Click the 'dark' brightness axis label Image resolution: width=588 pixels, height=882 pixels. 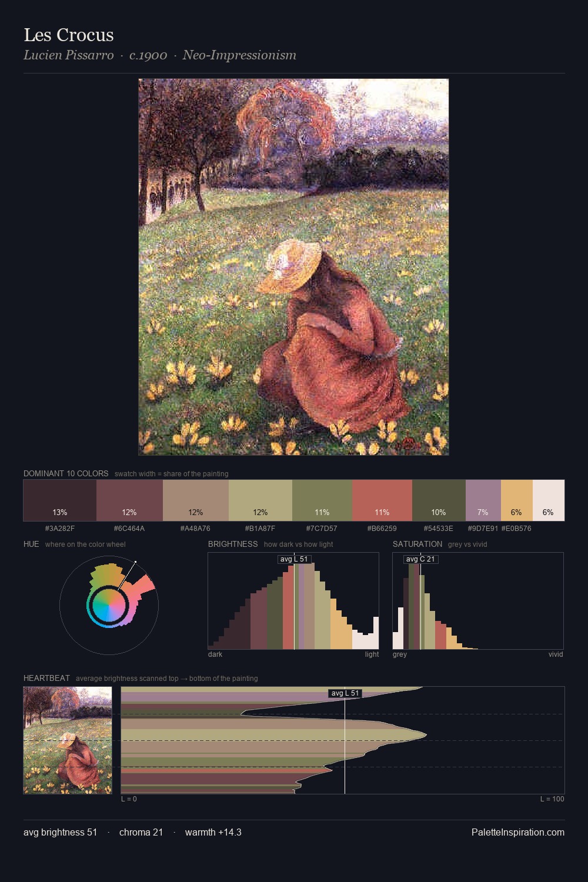pyautogui.click(x=215, y=654)
